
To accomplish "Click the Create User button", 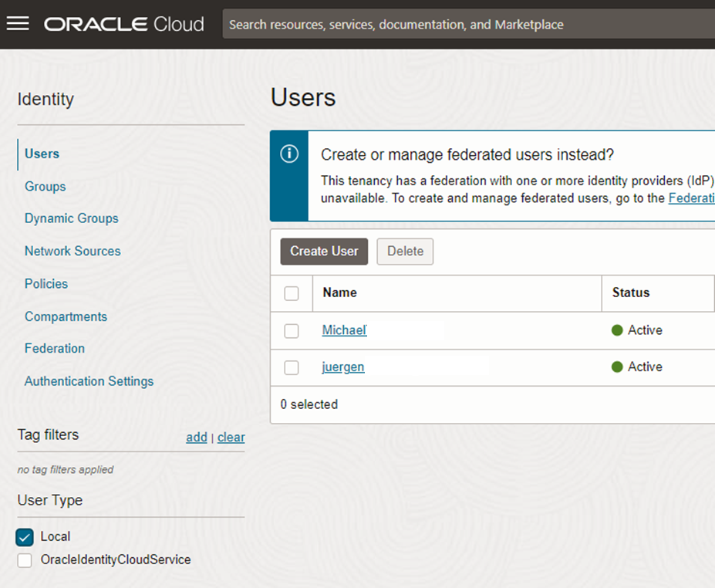I will click(324, 252).
